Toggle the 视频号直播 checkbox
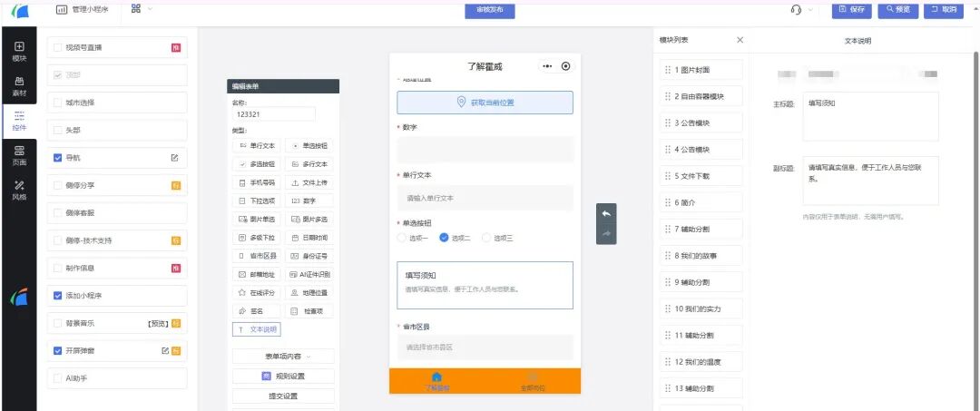The width and height of the screenshot is (980, 411). 57,47
